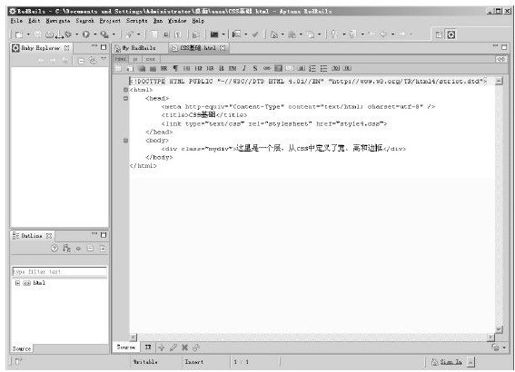This screenshot has height=372, width=515.
Task: Click the External Tools toolbar icon
Action: 105,34
